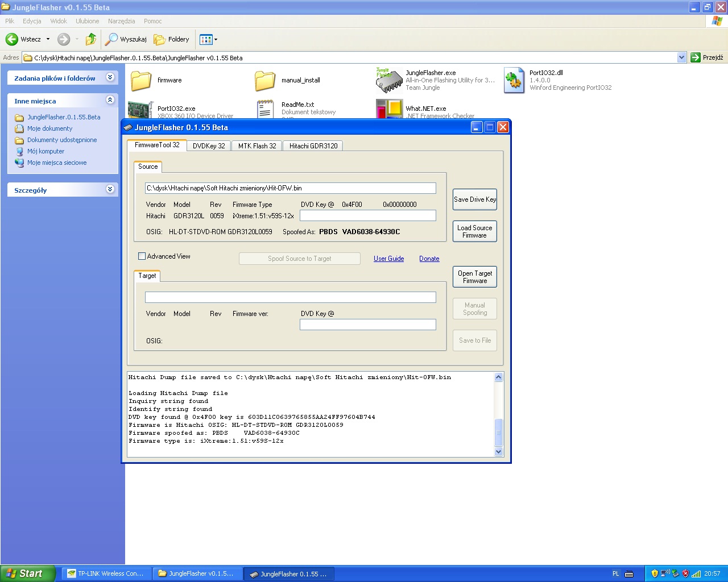Select the manual_install folder icon
Viewport: 728px width, 582px height.
coord(265,81)
